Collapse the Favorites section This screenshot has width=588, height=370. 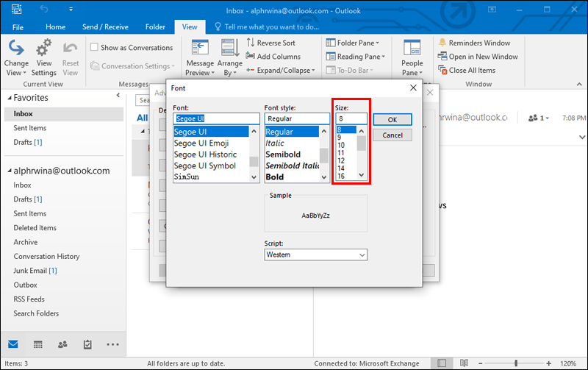(10, 98)
